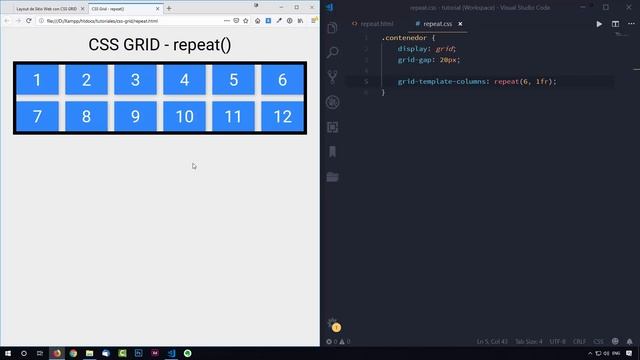The width and height of the screenshot is (640, 360).
Task: Open the Debug view in VS Code activity bar
Action: point(332,102)
